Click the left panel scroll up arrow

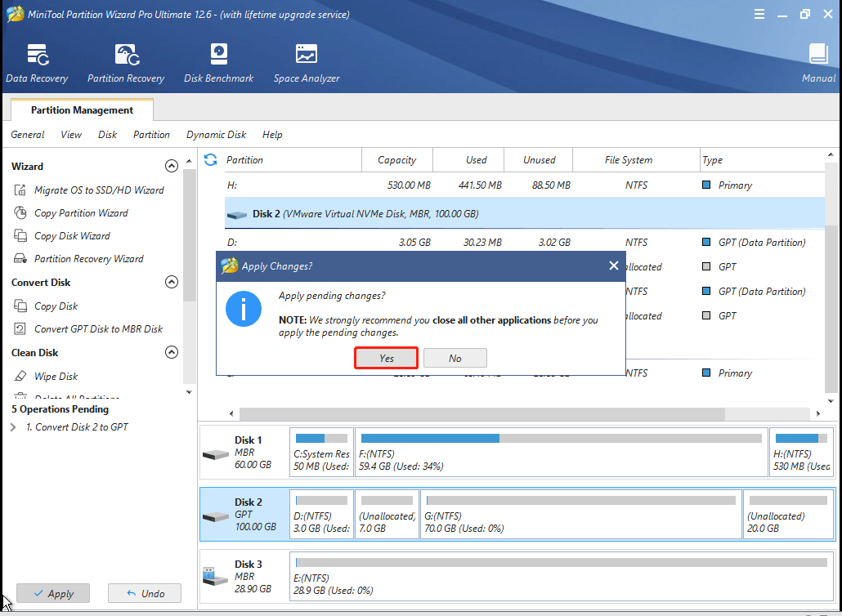coord(189,161)
